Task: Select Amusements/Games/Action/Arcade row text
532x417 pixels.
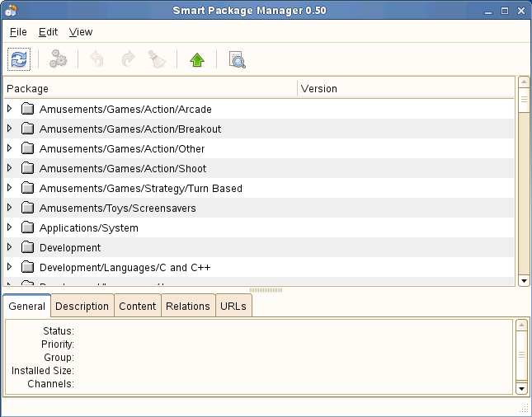Action: 125,109
